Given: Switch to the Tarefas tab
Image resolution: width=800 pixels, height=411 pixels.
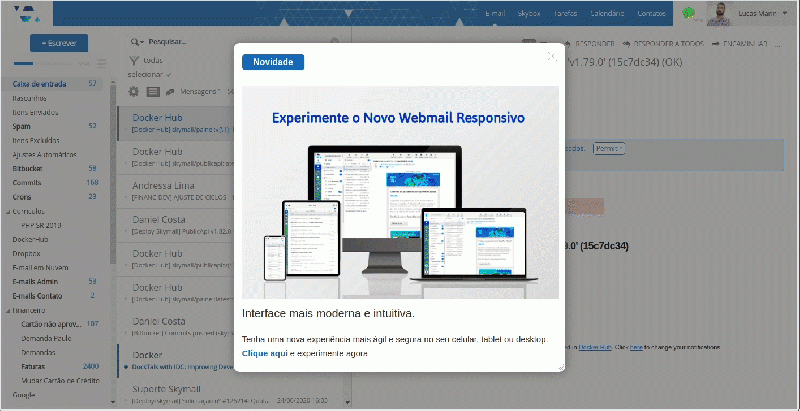Looking at the screenshot, I should [565, 14].
